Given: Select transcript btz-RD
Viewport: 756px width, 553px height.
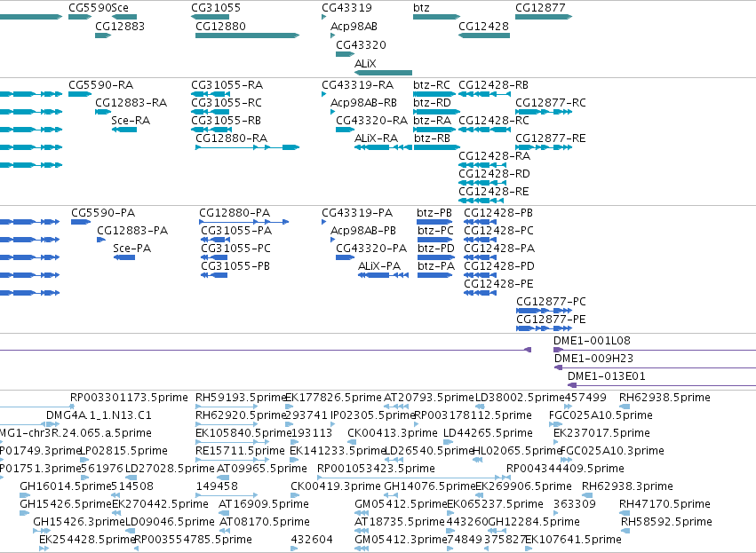Looking at the screenshot, I should tap(432, 103).
